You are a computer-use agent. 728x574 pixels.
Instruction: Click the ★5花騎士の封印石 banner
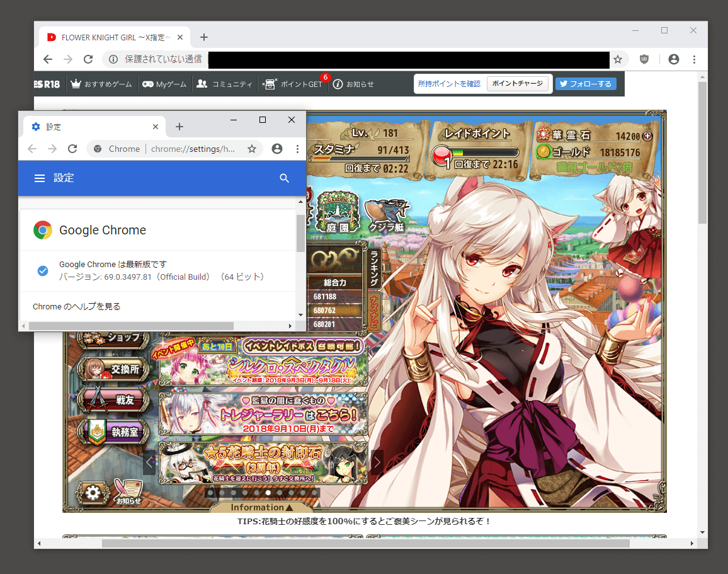(263, 464)
